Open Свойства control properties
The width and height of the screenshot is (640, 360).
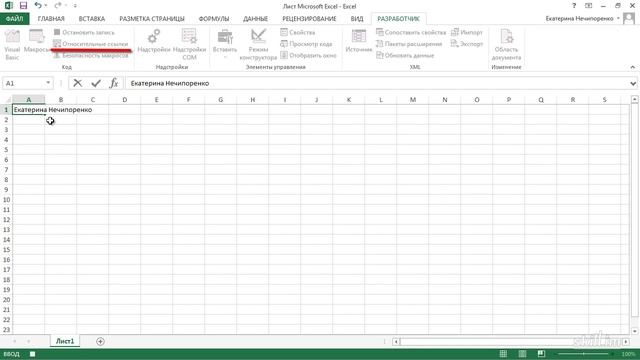[x=298, y=32]
